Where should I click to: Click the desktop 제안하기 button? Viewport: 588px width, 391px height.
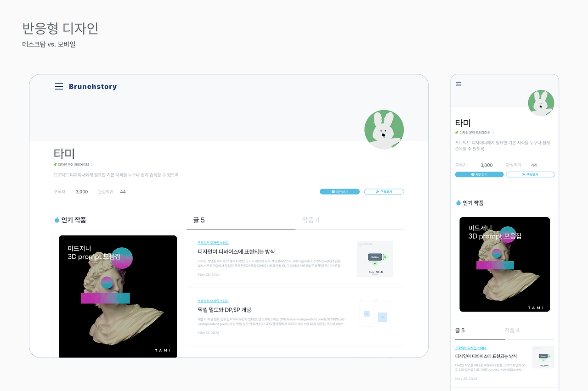339,192
